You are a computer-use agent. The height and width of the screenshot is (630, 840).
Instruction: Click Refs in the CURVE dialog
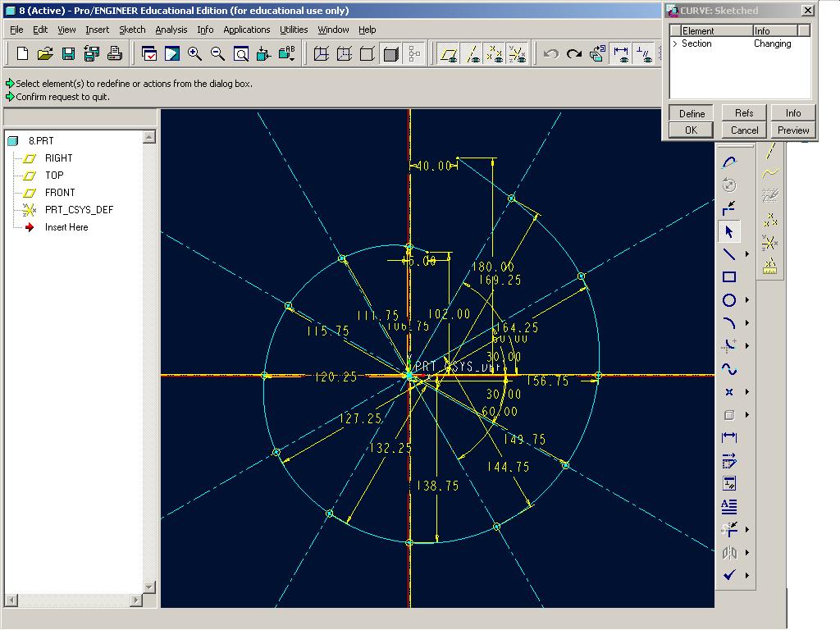coord(744,113)
